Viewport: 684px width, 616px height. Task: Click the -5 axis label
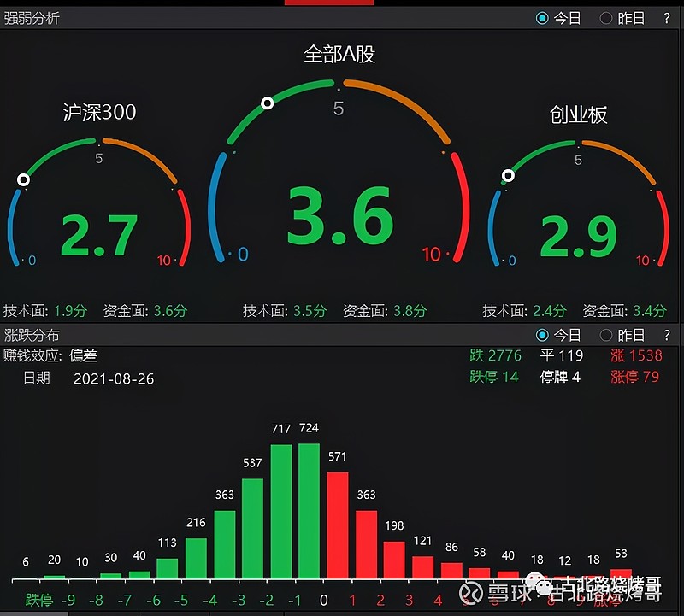click(x=181, y=601)
